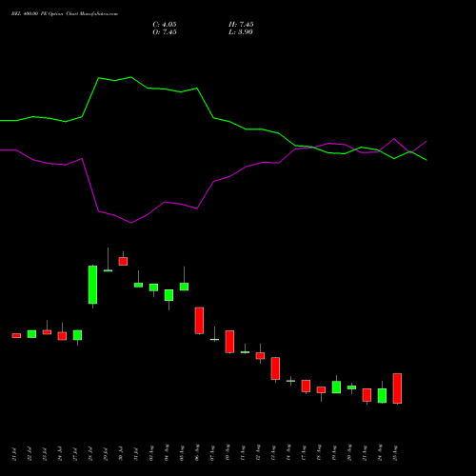
Task: Click the "06 Aug" date axis label
Action: pyautogui.click(x=197, y=453)
